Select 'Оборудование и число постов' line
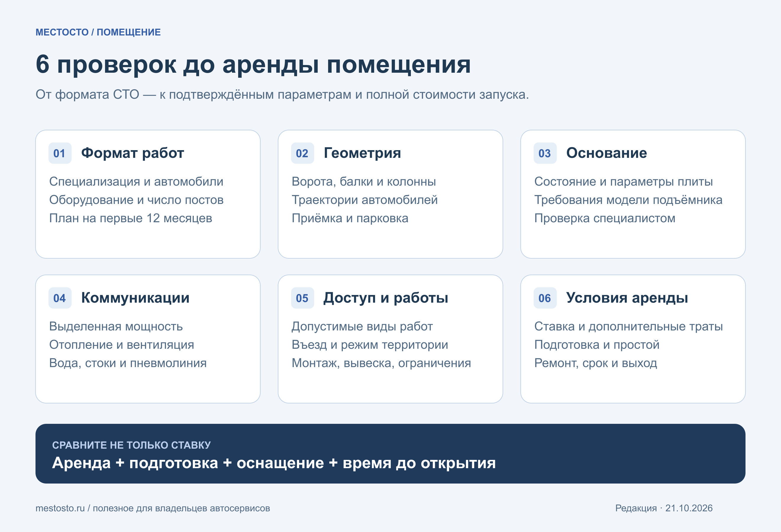Viewport: 781px width, 532px height. [136, 200]
